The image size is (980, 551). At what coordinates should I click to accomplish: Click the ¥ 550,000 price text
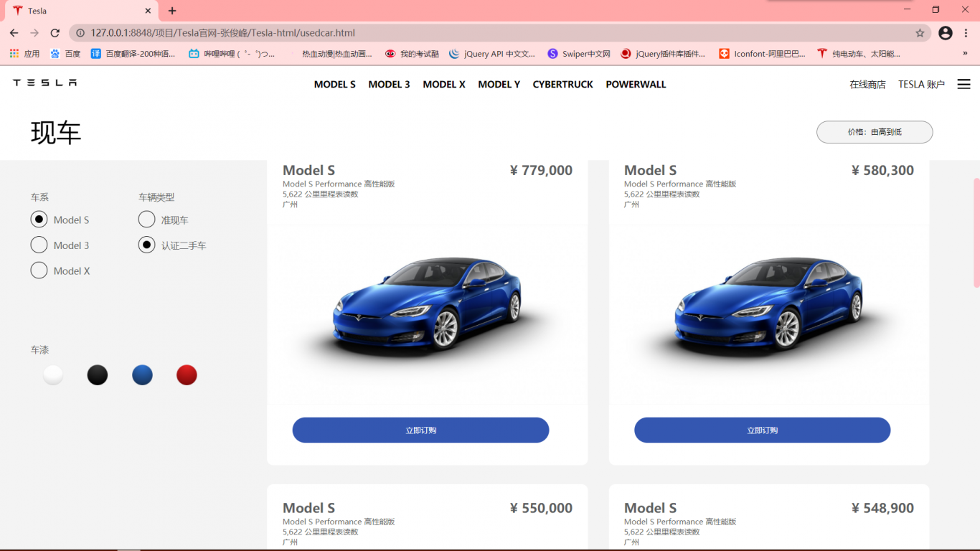pos(541,508)
